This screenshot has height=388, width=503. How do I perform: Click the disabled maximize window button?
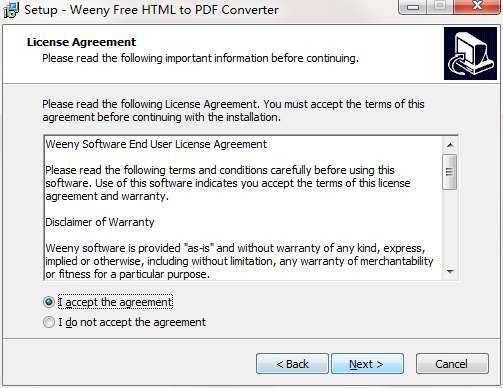pos(440,6)
